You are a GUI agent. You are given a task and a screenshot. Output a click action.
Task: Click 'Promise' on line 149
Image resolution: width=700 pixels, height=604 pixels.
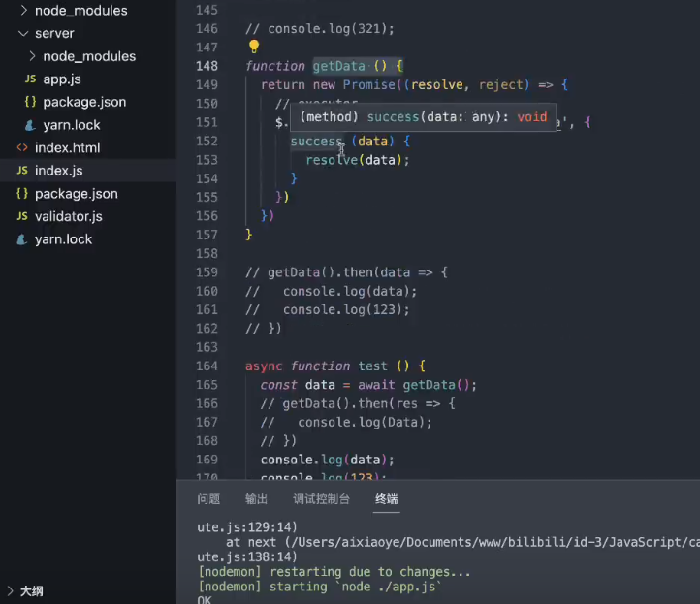[x=369, y=84]
